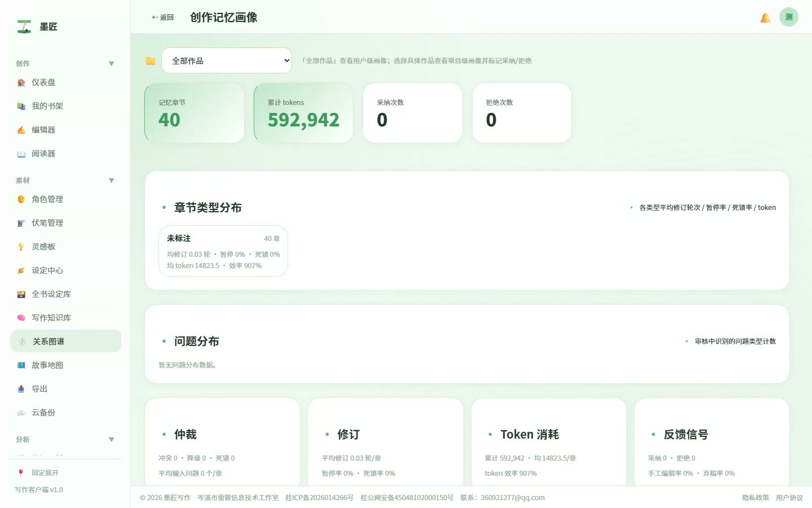The width and height of the screenshot is (812, 508).
Task: Click the 未标注 chapter type card
Action: tap(223, 251)
